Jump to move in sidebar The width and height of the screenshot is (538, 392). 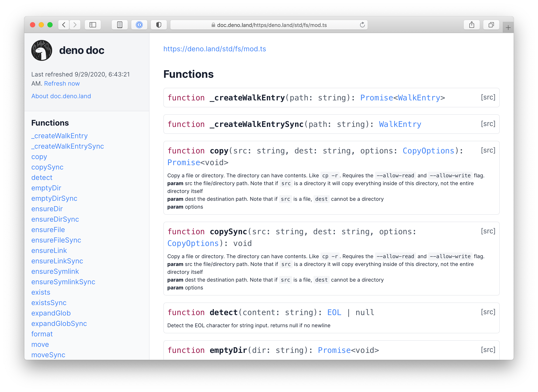[40, 345]
